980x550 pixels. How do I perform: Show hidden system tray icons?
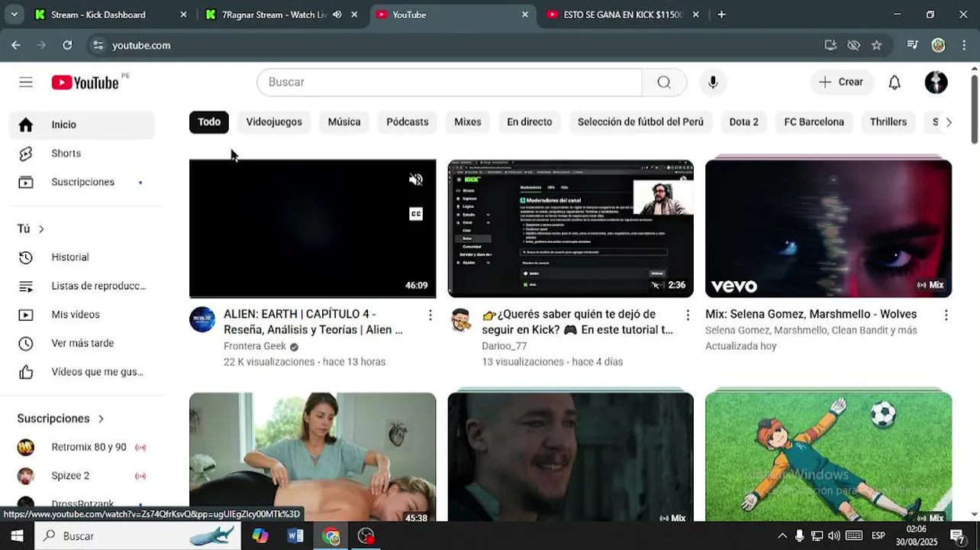(x=782, y=536)
